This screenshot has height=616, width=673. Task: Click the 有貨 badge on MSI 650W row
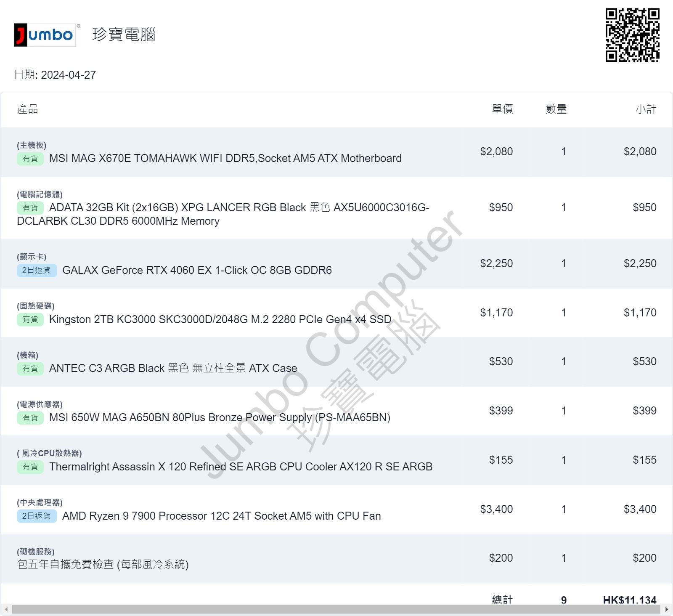30,418
